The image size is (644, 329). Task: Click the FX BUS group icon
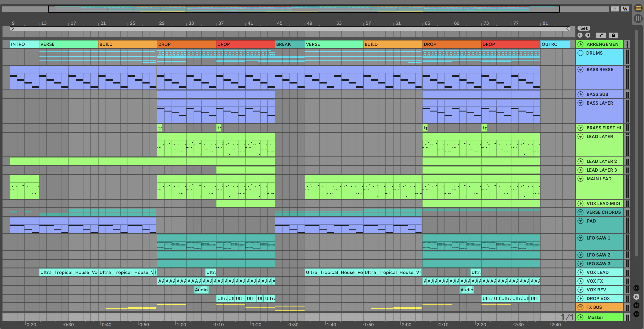[580, 307]
